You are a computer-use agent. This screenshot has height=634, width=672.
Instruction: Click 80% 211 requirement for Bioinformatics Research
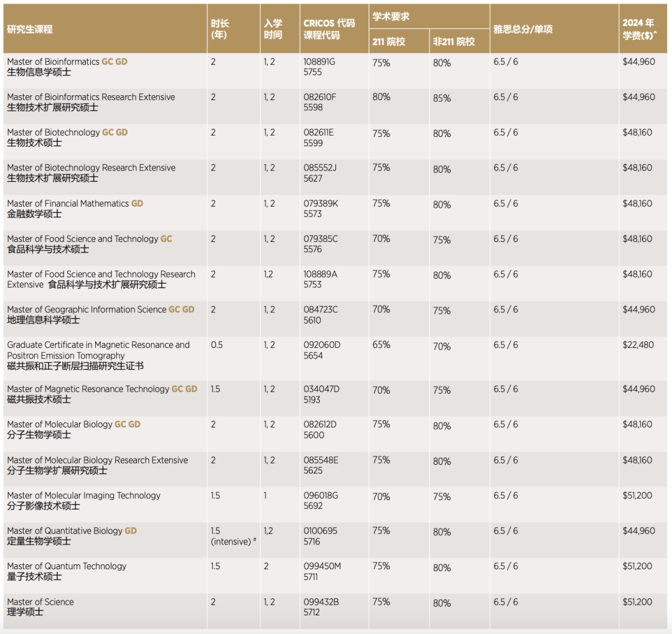381,97
